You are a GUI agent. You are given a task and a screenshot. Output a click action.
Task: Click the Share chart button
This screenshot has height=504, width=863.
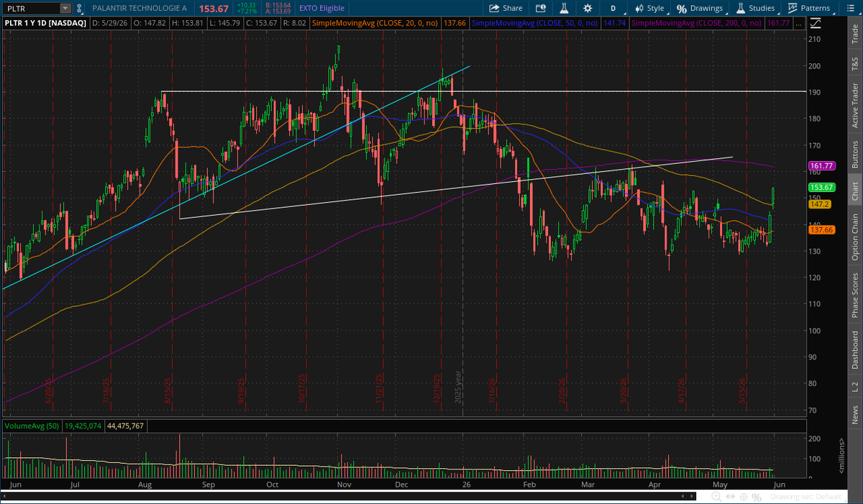pos(506,8)
